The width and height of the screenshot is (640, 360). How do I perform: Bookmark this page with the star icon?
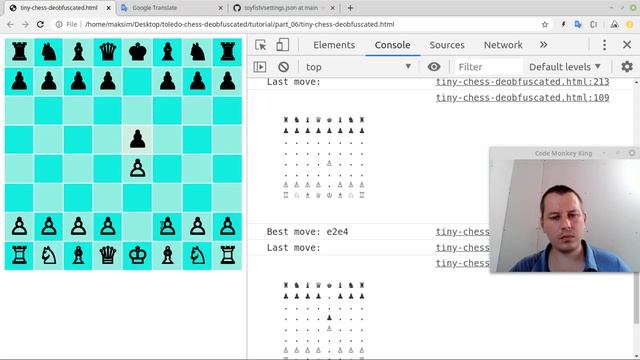pos(544,24)
